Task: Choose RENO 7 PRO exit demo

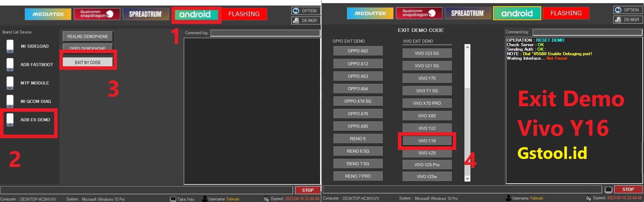Action: click(358, 176)
